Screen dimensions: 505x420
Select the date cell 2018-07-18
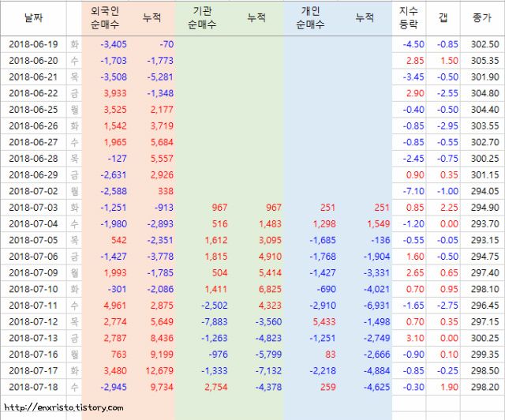click(33, 387)
